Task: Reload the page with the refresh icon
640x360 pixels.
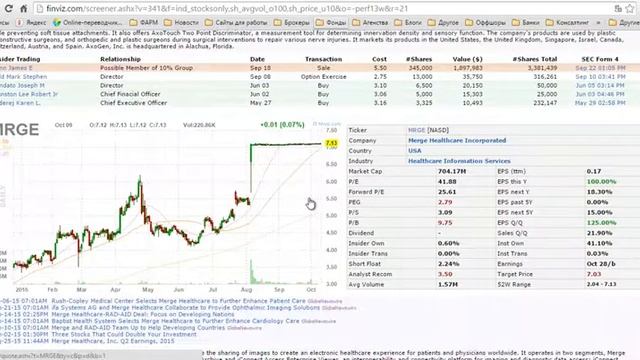Action: [x=8, y=8]
